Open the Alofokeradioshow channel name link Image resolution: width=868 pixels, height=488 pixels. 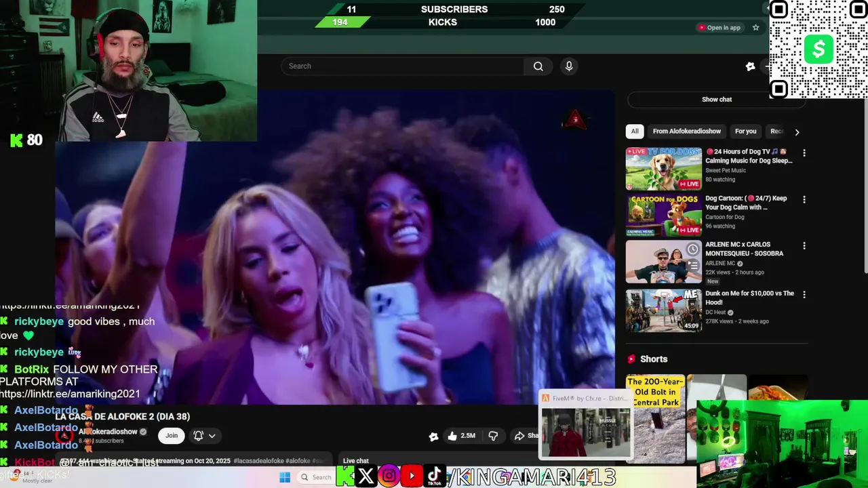(x=108, y=432)
